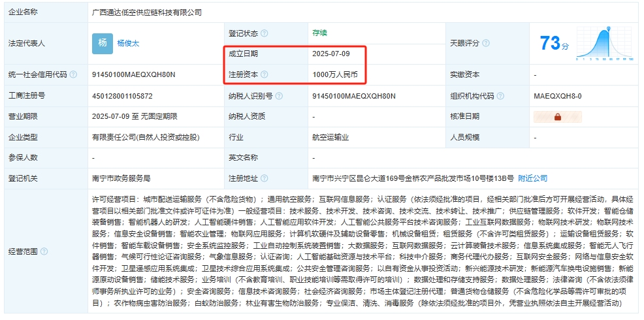Select the registration authority 南宁市政务服务局
The width and height of the screenshot is (644, 320).
(x=121, y=179)
